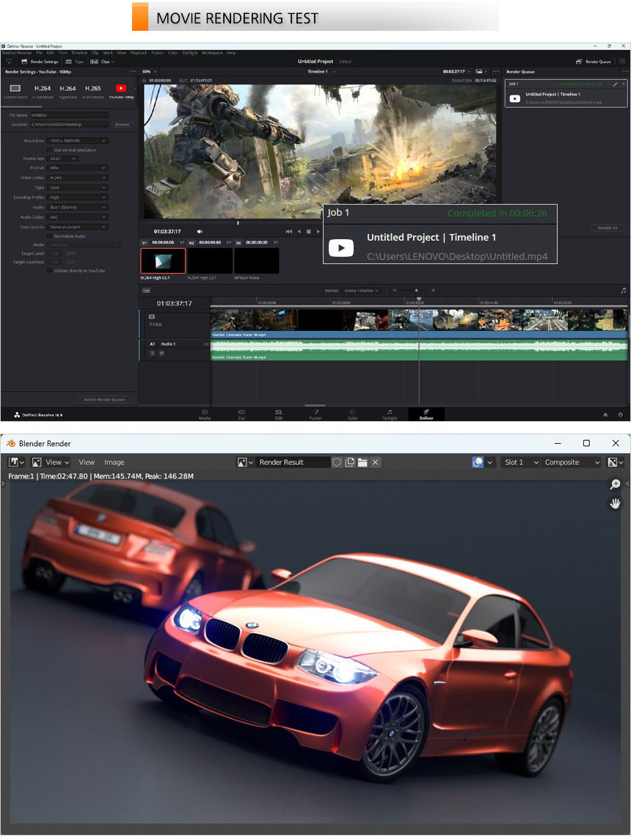Open the Video Codec dropdown
The width and height of the screenshot is (631, 840).
click(78, 178)
